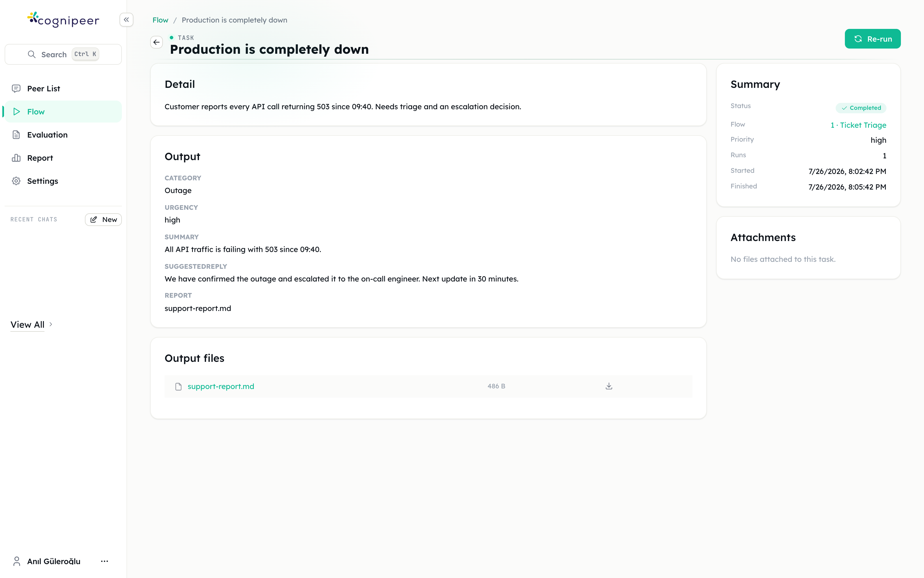
Task: Click the Flow play icon
Action: (16, 112)
